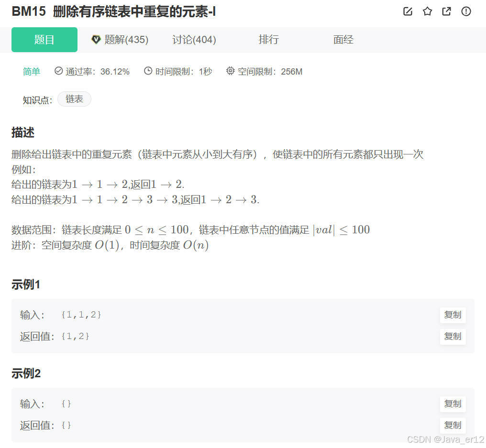Copy the return value of 示例2
Image resolution: width=486 pixels, height=448 pixels.
452,426
